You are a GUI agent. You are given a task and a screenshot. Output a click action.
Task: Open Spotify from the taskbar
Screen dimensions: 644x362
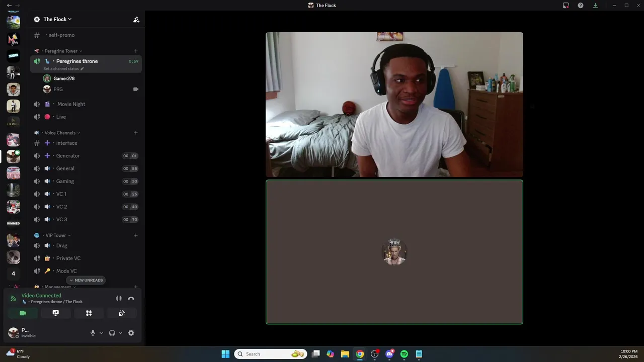coord(404,354)
